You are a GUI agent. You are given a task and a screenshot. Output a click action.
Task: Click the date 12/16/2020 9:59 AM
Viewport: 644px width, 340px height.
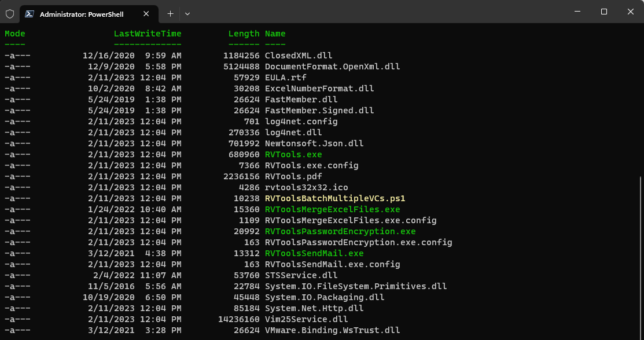[x=132, y=56]
